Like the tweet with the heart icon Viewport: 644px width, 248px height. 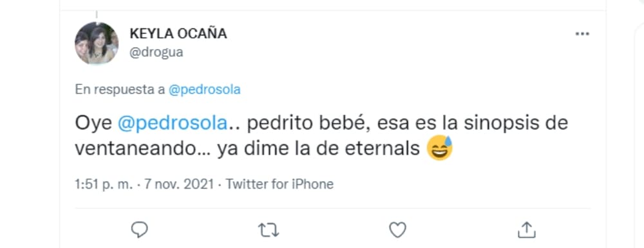pos(397,230)
